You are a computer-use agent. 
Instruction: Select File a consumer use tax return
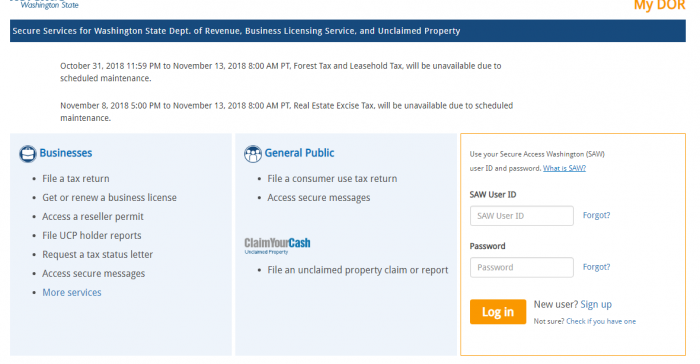pos(332,179)
